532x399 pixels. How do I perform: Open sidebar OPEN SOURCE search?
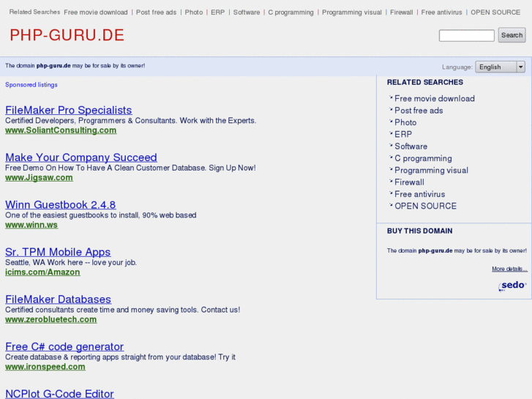pos(425,206)
